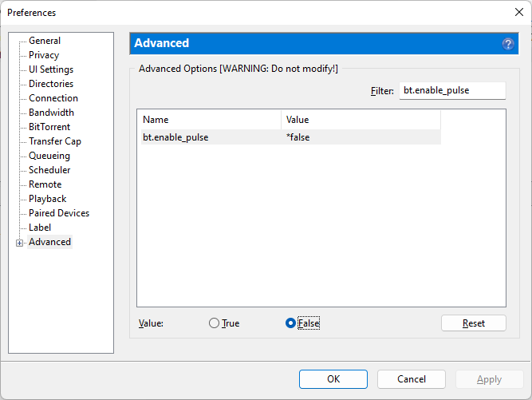The width and height of the screenshot is (532, 400).
Task: Select the False radio button
Action: pos(290,323)
